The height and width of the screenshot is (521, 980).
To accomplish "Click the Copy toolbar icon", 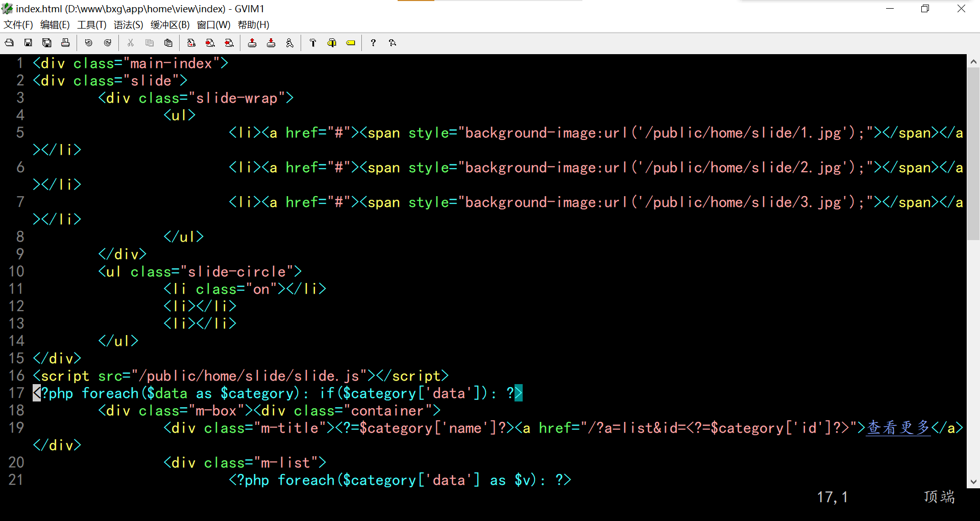I will pyautogui.click(x=150, y=43).
